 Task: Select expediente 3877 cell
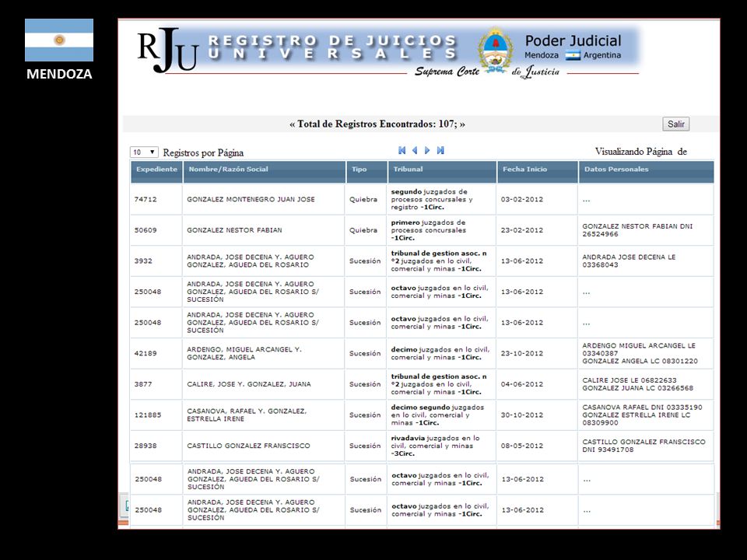click(x=156, y=384)
